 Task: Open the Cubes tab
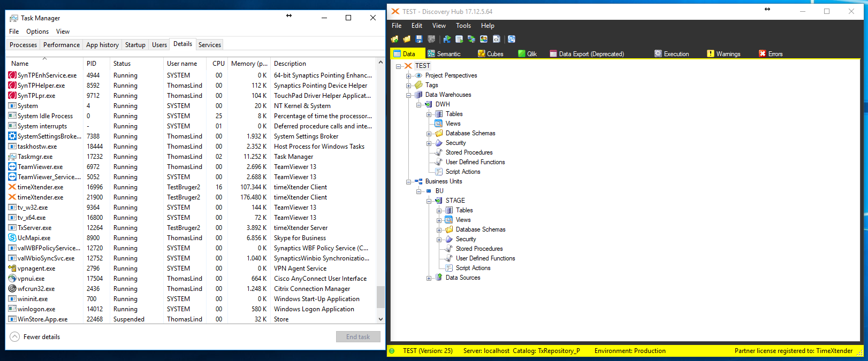pos(490,54)
